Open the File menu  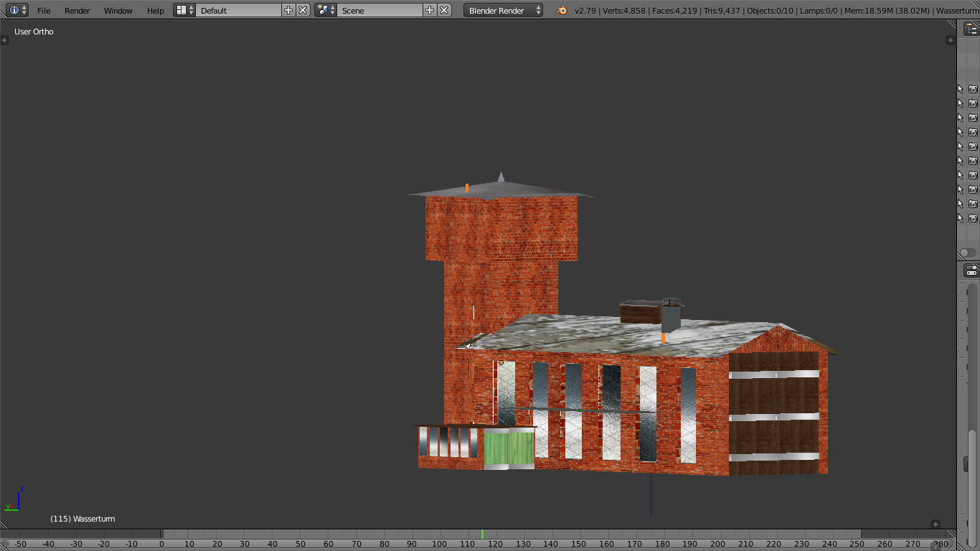click(44, 11)
